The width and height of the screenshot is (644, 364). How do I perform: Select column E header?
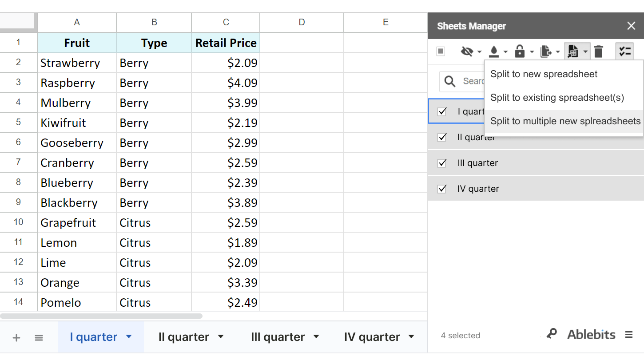click(386, 22)
